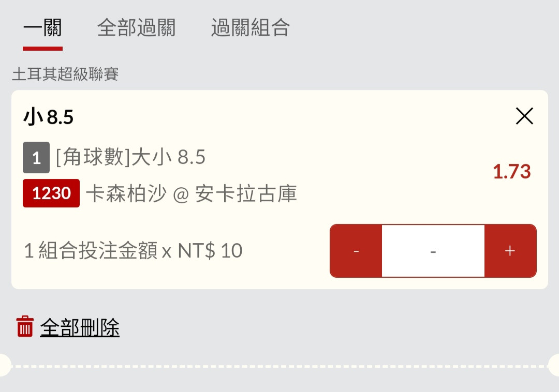This screenshot has width=559, height=392.
Task: Click the gray number 1 badge
Action: pyautogui.click(x=36, y=157)
